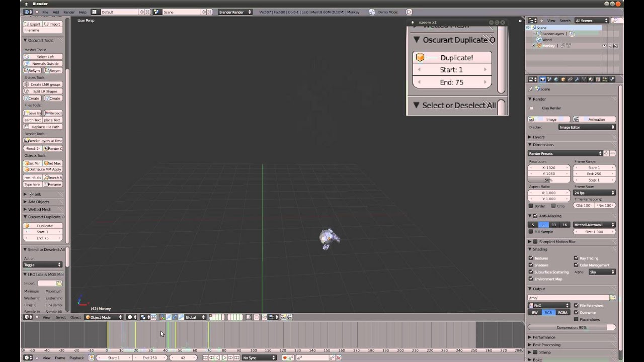Open the Blender Render engine dropdown

tap(235, 12)
